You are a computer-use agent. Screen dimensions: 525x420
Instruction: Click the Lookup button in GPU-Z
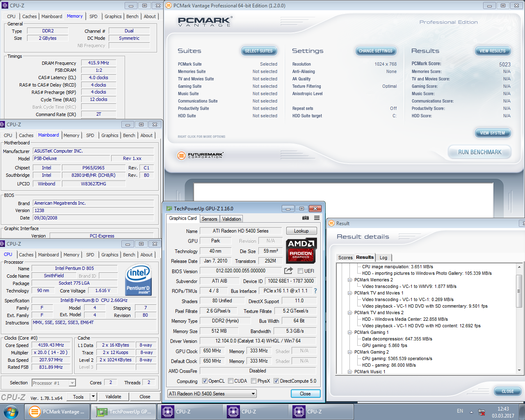[301, 231]
